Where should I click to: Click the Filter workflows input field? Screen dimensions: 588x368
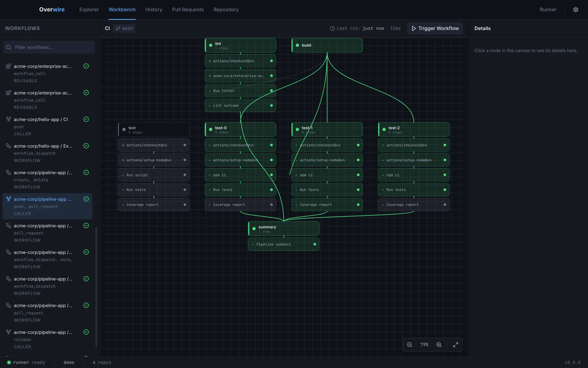(49, 47)
